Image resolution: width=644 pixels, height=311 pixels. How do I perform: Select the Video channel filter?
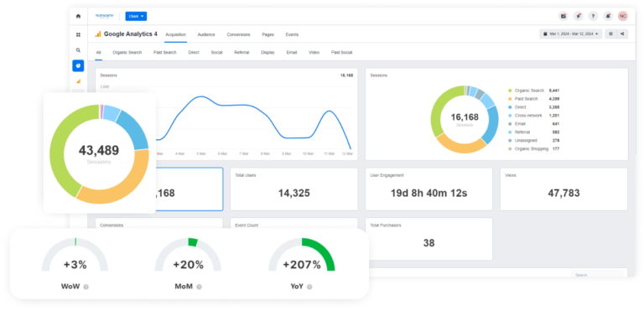click(314, 53)
